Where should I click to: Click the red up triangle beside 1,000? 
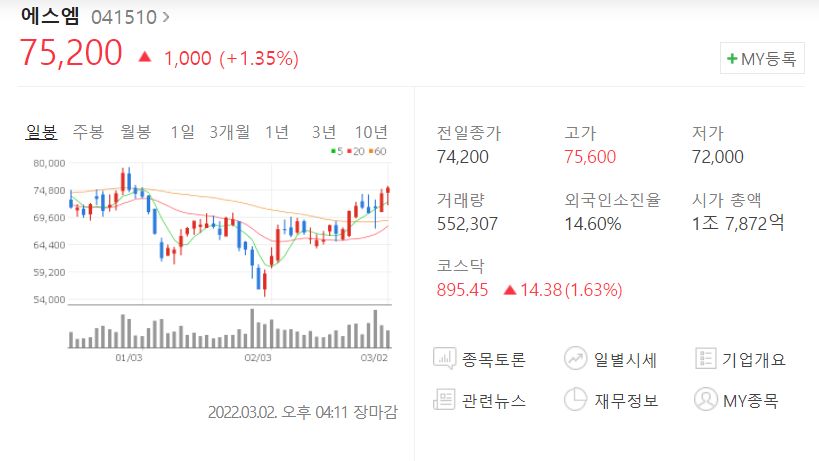tap(145, 57)
